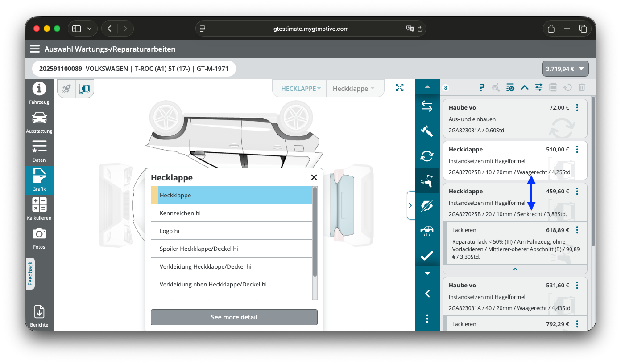This screenshot has width=621, height=364.
Task: Open the 3.719,94 € total dropdown
Action: 565,69
